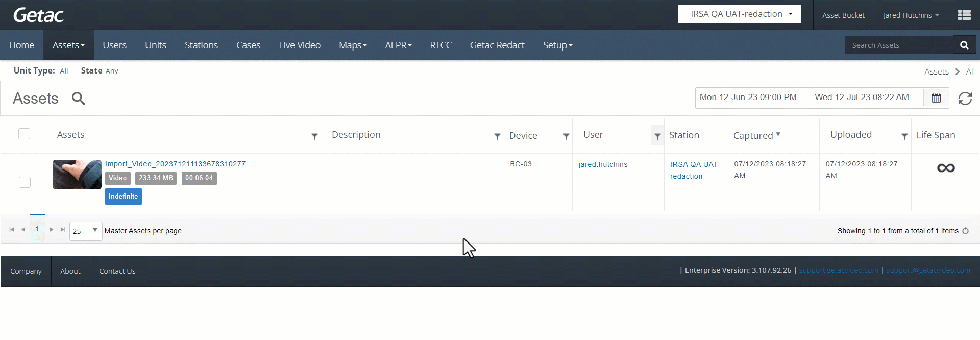Open the Setup navigation dropdown
The height and width of the screenshot is (340, 980).
click(557, 45)
